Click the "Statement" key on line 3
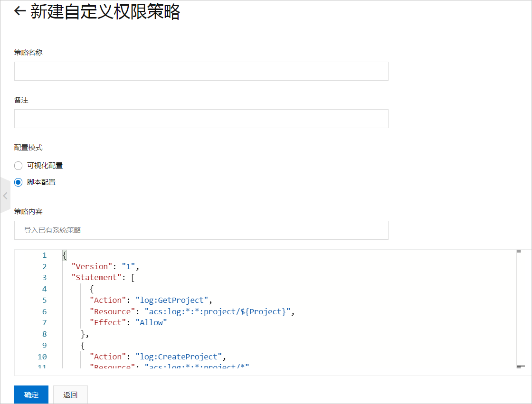Viewport: 532px width, 404px height. (96, 277)
